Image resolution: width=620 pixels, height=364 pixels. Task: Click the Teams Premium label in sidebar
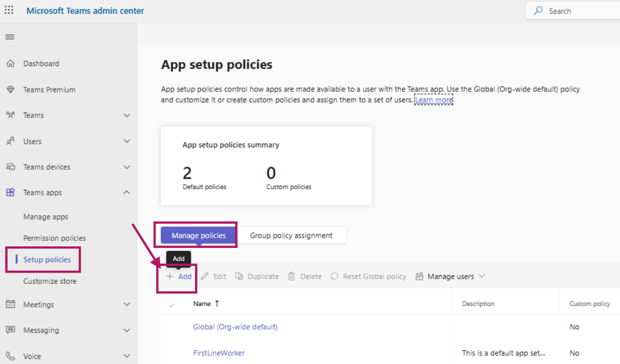(49, 89)
